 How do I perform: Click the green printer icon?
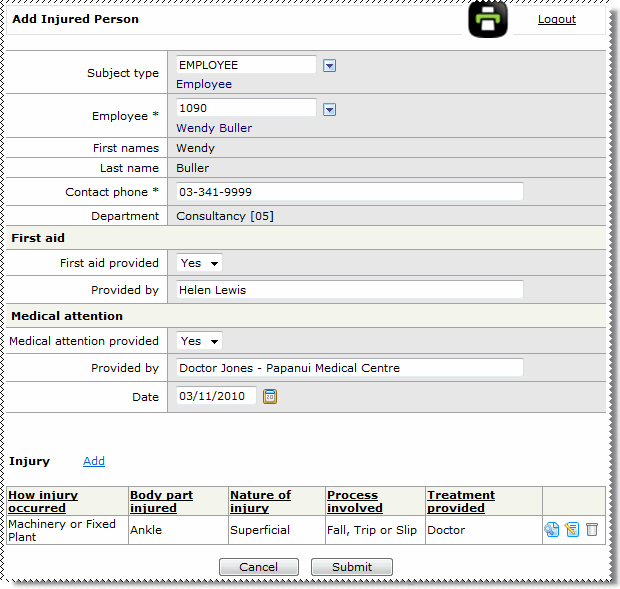(x=487, y=20)
